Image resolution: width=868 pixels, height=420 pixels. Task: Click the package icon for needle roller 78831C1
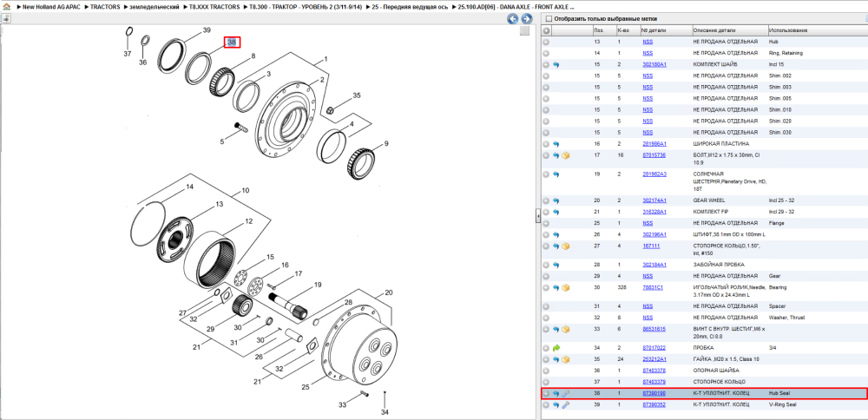pos(565,288)
